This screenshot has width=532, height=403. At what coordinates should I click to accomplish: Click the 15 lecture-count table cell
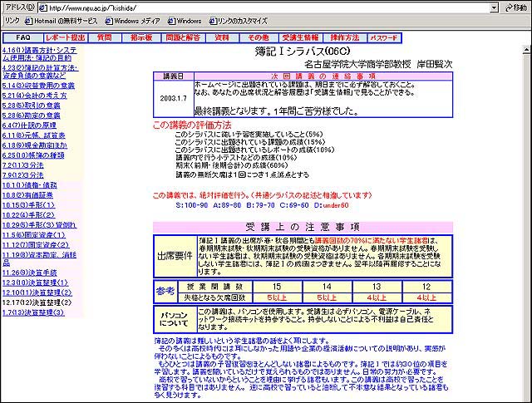pos(277,287)
